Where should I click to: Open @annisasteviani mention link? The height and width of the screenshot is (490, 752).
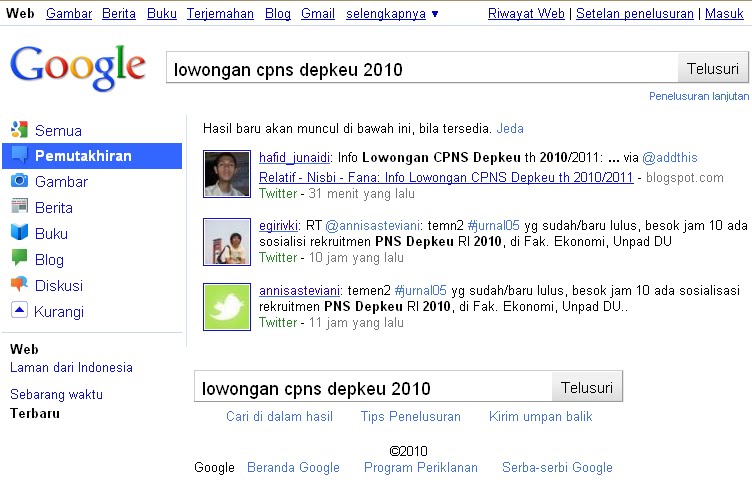point(373,225)
